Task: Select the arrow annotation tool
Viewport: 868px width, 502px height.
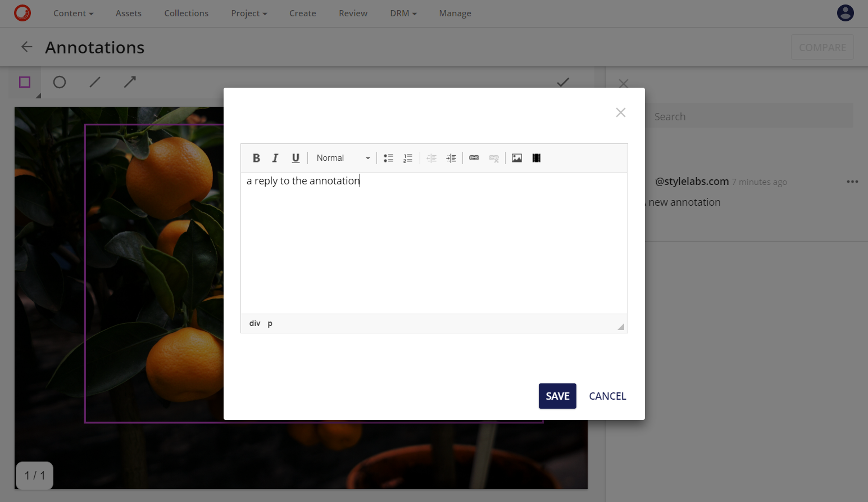Action: pos(129,82)
